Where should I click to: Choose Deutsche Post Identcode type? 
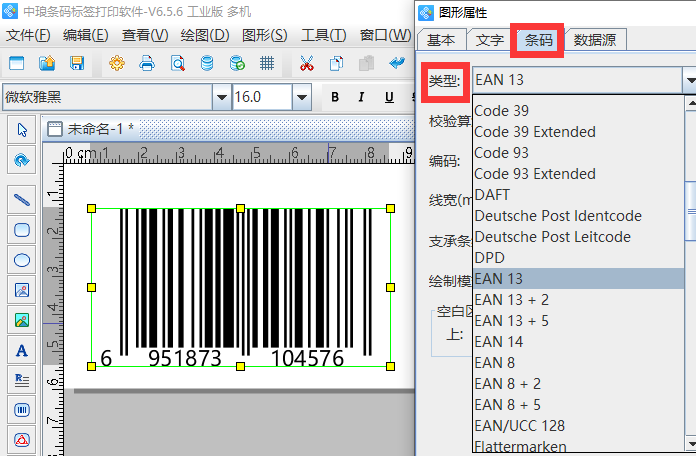578,216
